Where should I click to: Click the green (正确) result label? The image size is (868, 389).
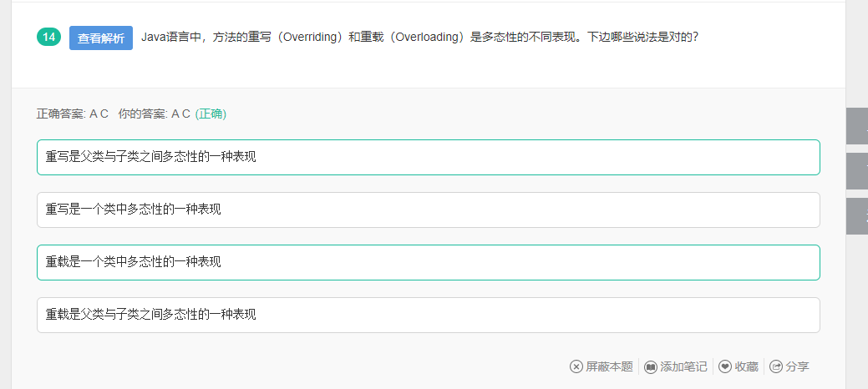coord(211,114)
